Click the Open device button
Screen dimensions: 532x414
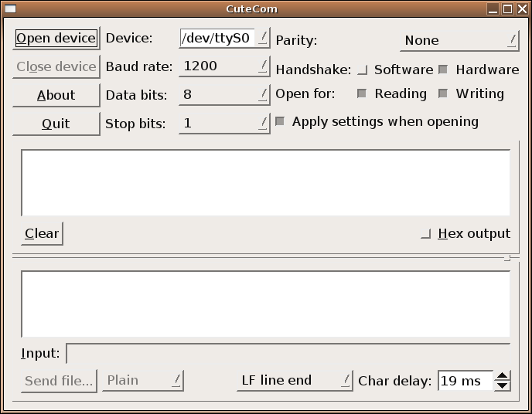(x=56, y=39)
